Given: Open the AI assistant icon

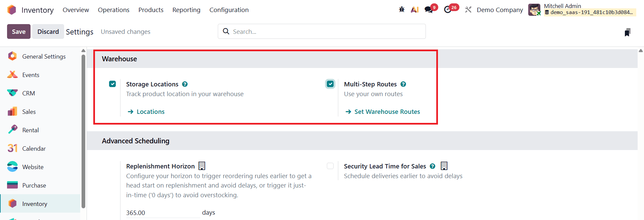Looking at the screenshot, I should point(414,10).
